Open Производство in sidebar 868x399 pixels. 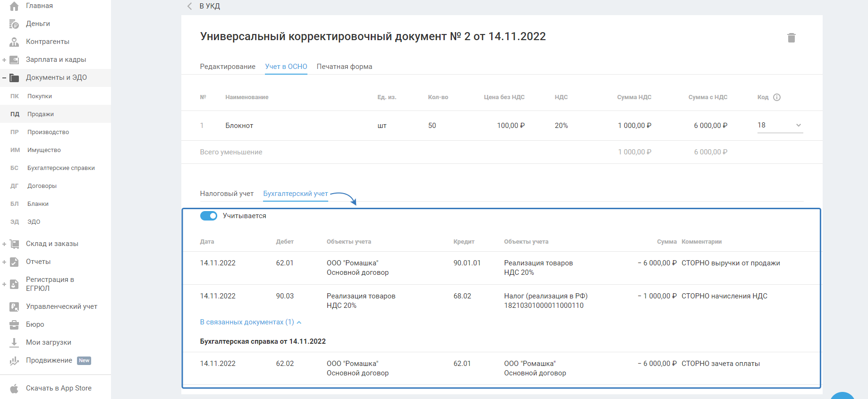click(x=48, y=132)
